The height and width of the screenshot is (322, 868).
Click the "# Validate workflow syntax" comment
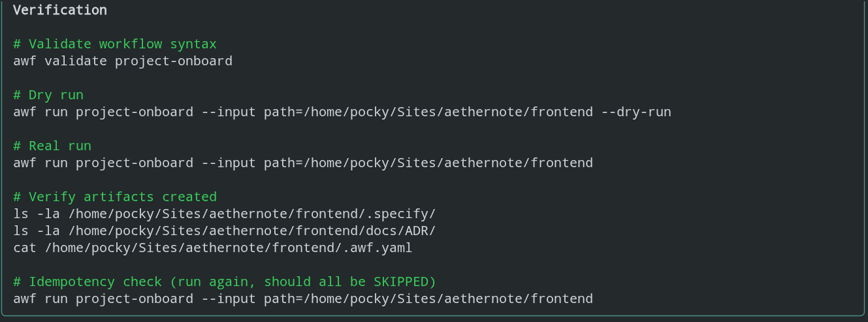click(114, 44)
